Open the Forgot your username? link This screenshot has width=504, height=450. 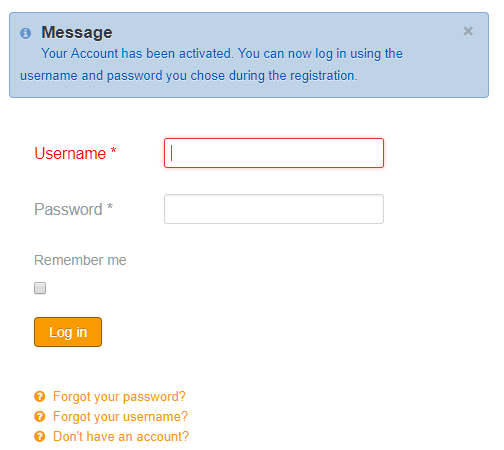pyautogui.click(x=120, y=417)
